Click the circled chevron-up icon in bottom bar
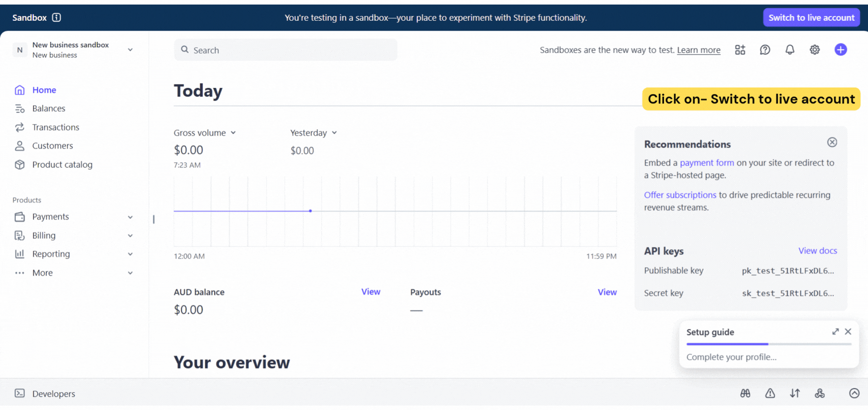868x410 pixels. click(854, 393)
